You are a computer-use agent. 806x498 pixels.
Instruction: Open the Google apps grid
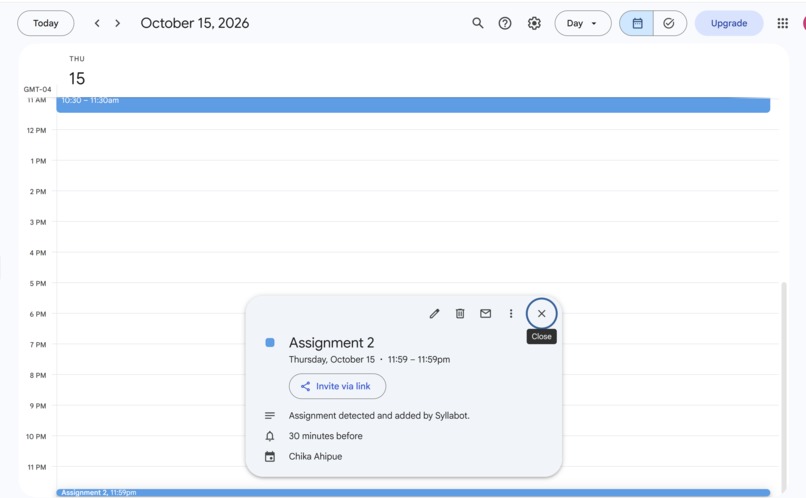click(x=782, y=23)
